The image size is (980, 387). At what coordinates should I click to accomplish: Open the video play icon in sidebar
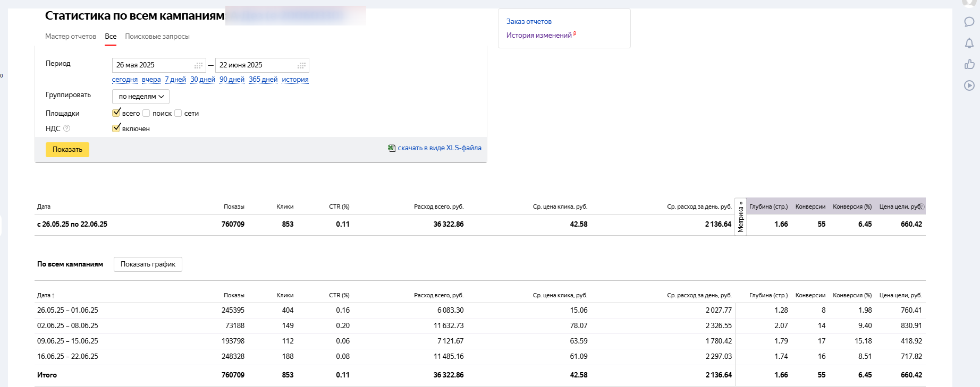[x=969, y=85]
